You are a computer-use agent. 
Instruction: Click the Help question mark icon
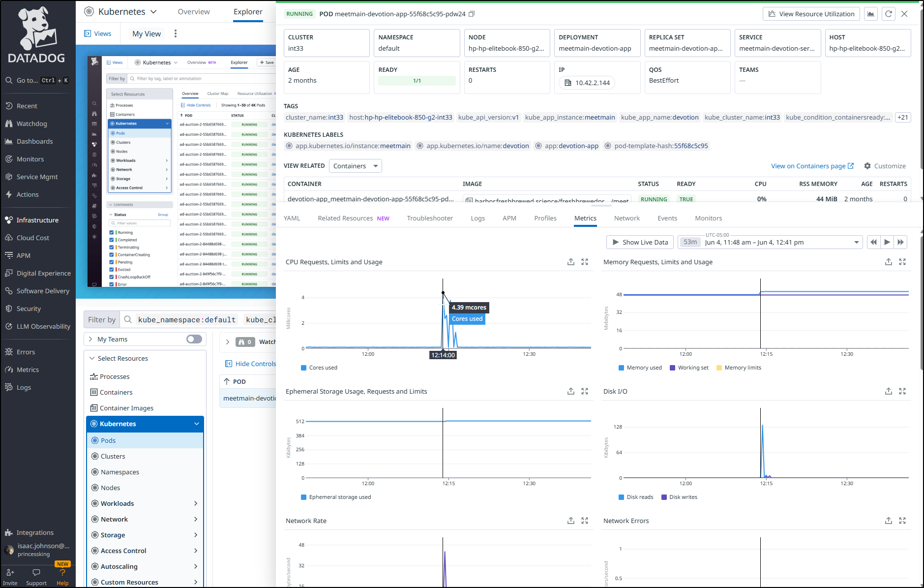62,573
